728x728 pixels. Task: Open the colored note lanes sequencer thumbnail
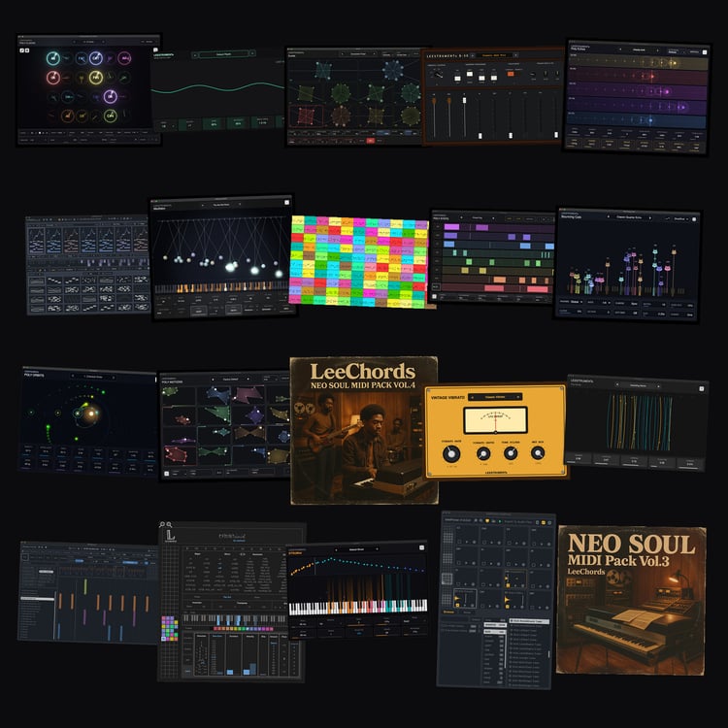point(493,257)
